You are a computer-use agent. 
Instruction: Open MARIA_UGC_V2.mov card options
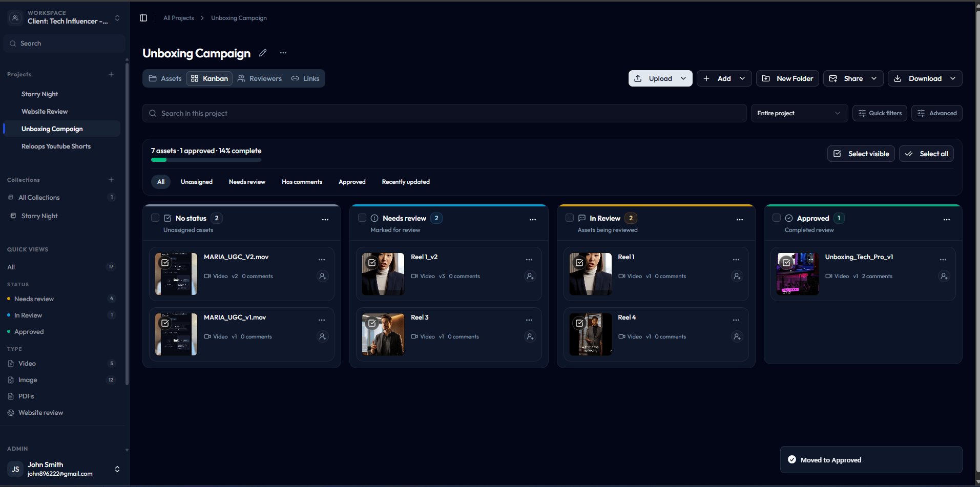coord(322,260)
